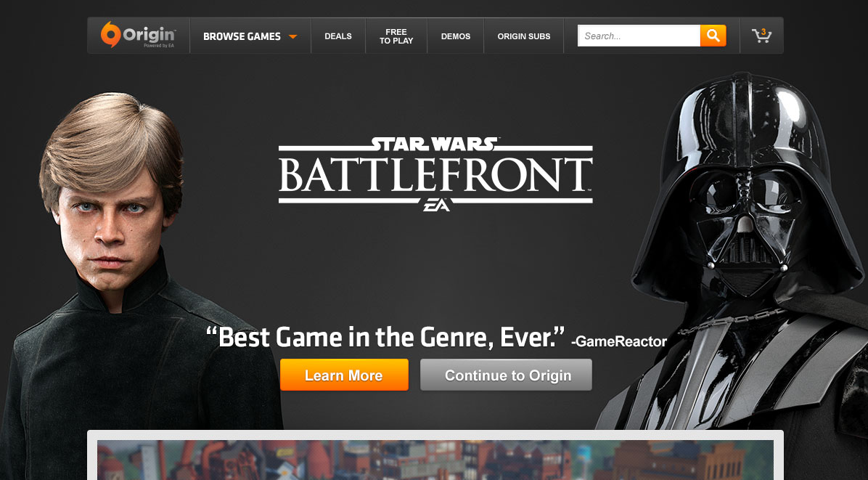Click inside the Search text field
868x480 pixels.
click(x=639, y=36)
